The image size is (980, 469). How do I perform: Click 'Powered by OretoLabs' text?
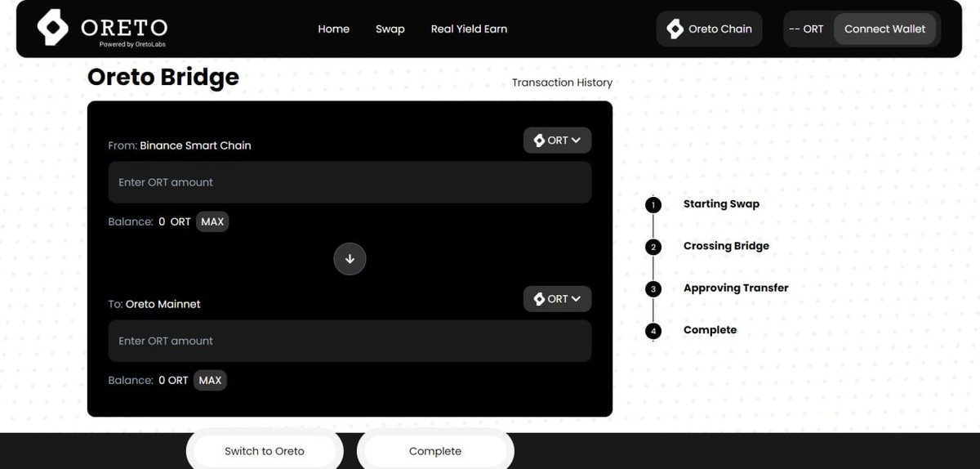pos(132,44)
